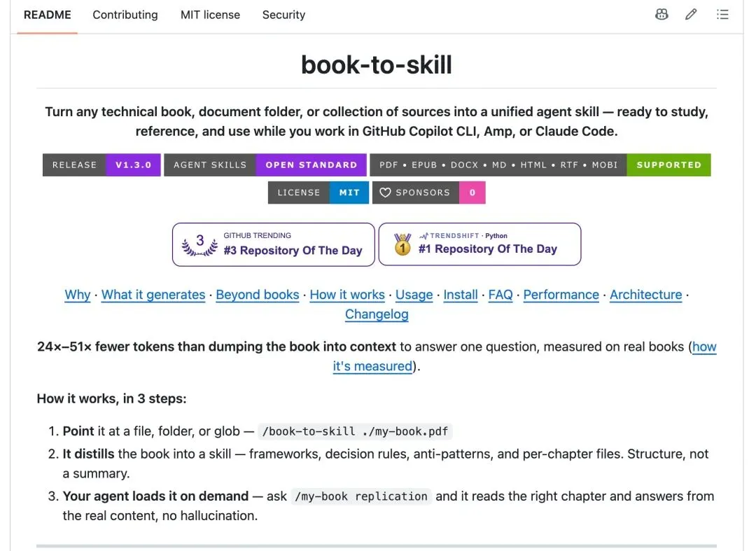Open GitHub Trending #3 Repository badge

click(x=274, y=244)
